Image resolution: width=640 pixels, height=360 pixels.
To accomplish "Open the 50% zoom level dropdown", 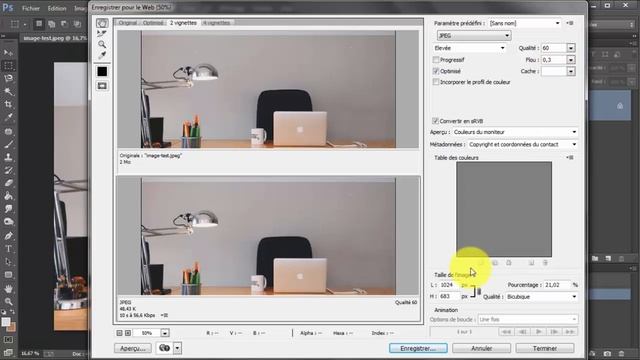I will [165, 333].
